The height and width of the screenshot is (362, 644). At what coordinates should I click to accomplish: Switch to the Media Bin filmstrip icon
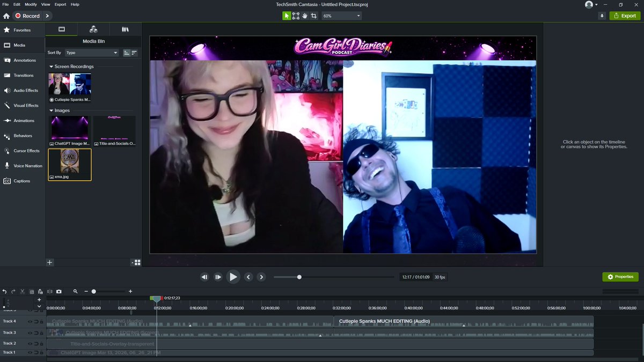pos(62,29)
